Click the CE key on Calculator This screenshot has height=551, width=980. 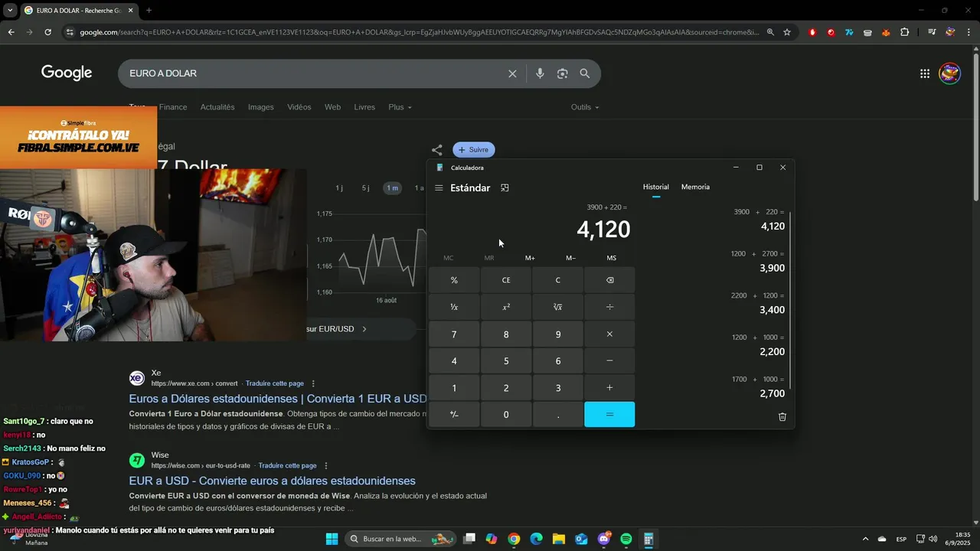506,280
